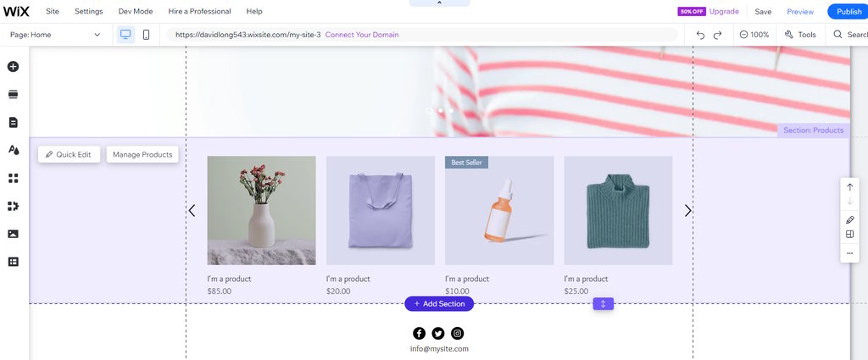This screenshot has height=360, width=868.
Task: Select the green sweater product image
Action: pos(618,210)
